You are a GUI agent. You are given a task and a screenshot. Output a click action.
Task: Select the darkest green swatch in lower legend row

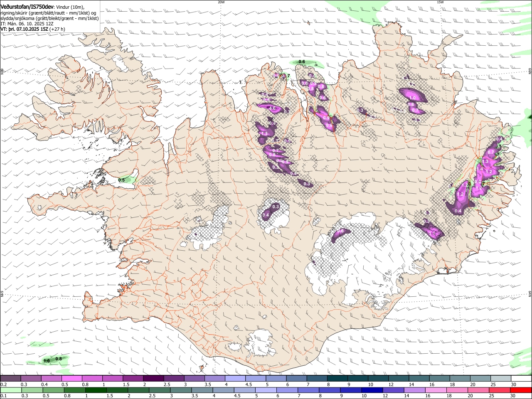pyautogui.click(x=96, y=389)
